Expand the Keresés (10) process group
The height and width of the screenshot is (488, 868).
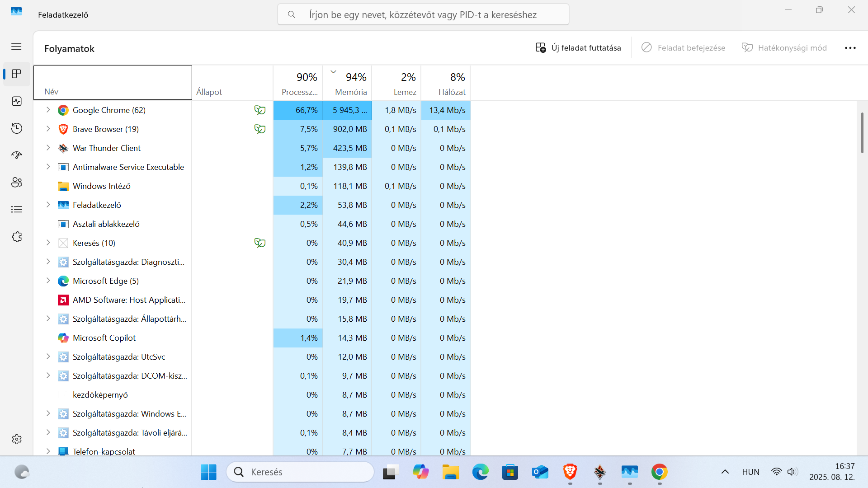point(48,243)
